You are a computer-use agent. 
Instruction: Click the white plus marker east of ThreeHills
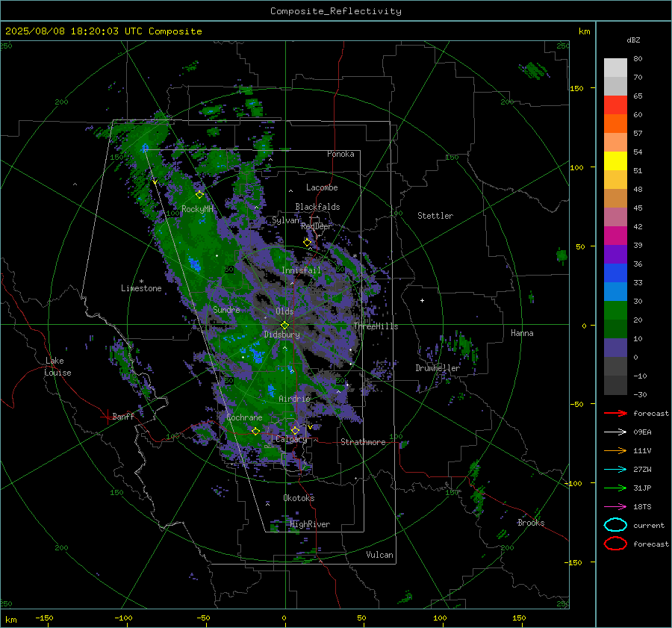422,300
